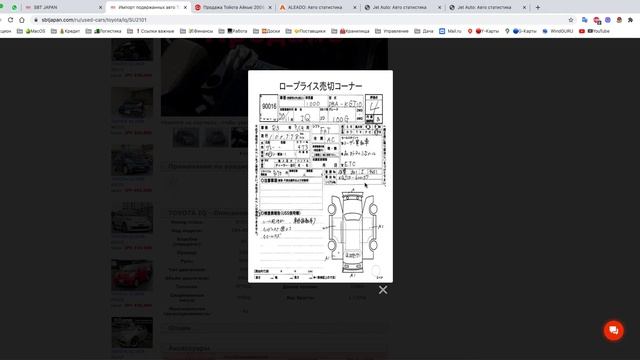This screenshot has height=360, width=640.
Task: Close the Продажа Toyota tab
Action: pos(270,7)
